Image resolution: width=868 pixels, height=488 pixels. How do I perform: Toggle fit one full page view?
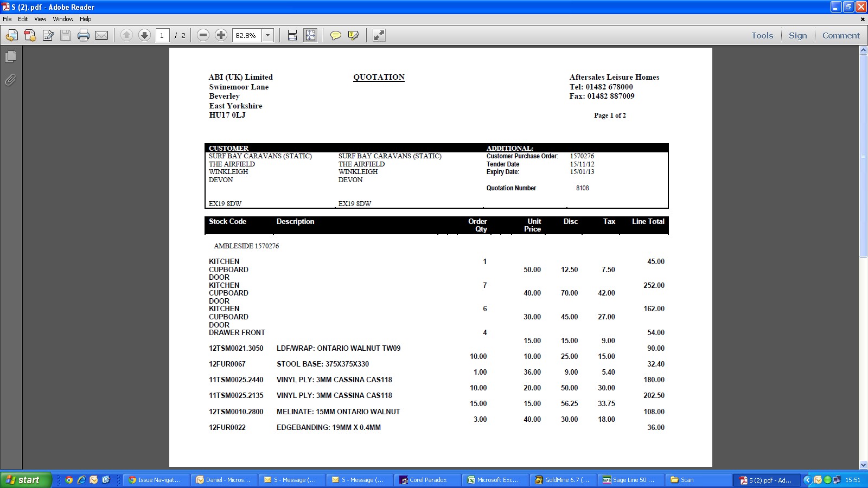click(x=310, y=36)
